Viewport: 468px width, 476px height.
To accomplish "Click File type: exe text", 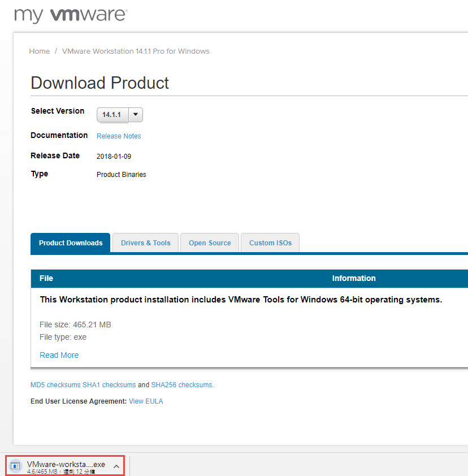I will click(63, 337).
